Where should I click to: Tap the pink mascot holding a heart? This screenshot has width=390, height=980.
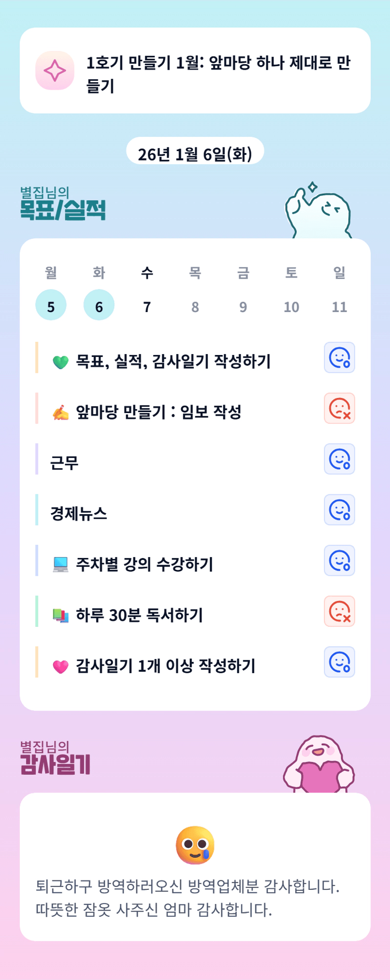[319, 765]
